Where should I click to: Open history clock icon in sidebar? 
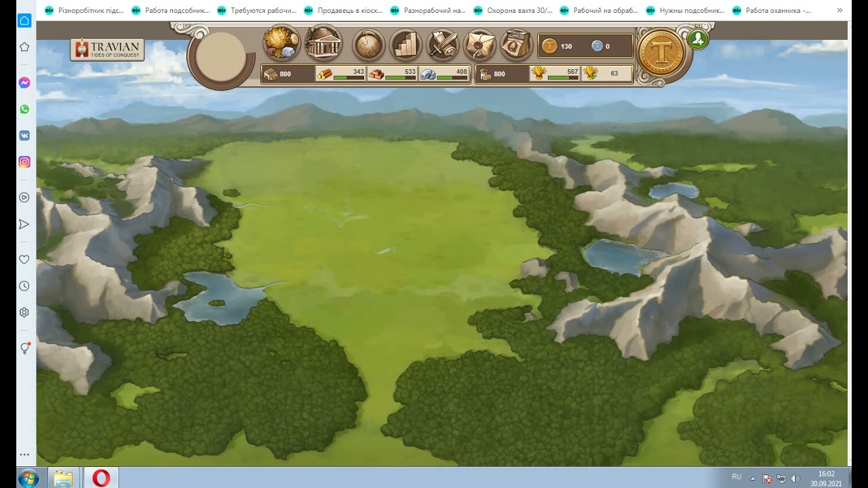click(24, 286)
